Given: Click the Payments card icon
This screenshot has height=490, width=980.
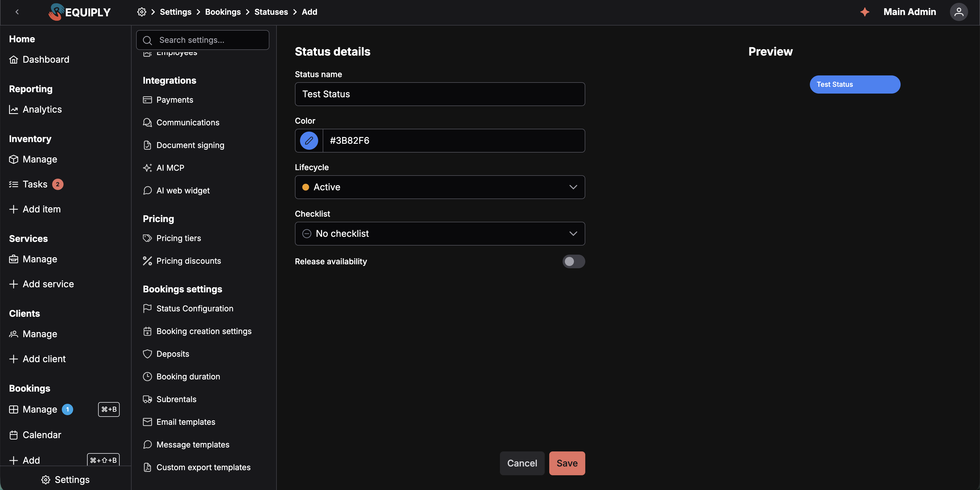Looking at the screenshot, I should tap(147, 100).
